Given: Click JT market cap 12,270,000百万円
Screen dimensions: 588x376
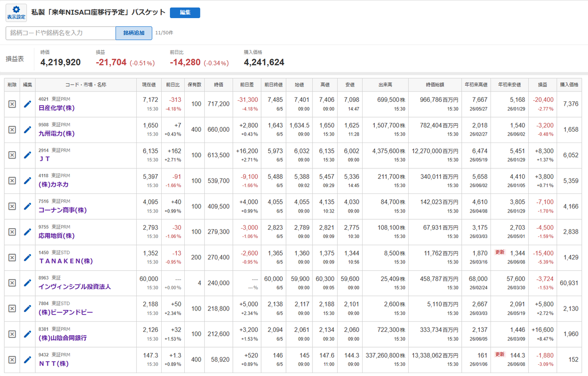Looking at the screenshot, I should pyautogui.click(x=435, y=152).
